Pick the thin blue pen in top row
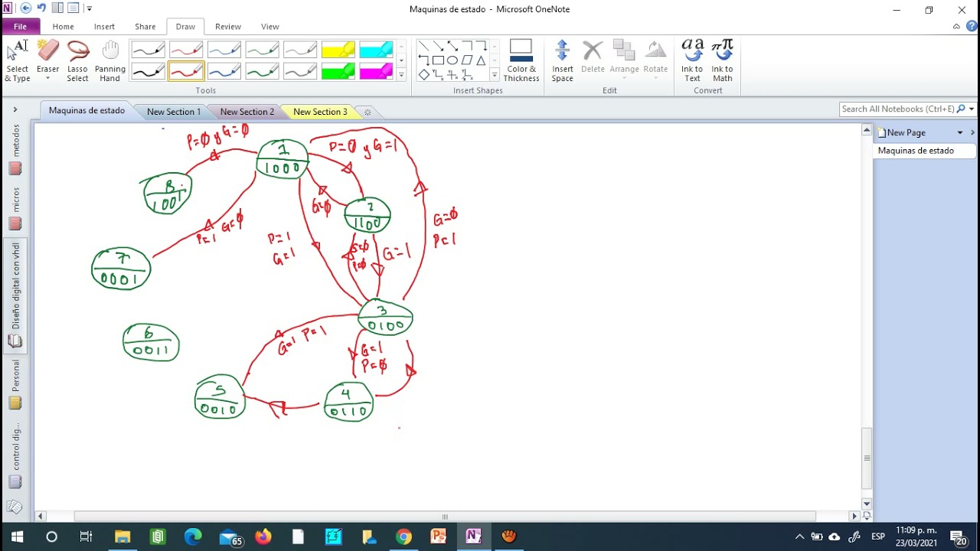Image resolution: width=980 pixels, height=551 pixels. pyautogui.click(x=224, y=51)
